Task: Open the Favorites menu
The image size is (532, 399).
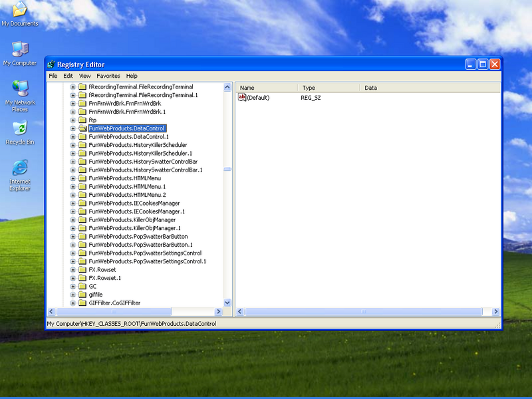Action: pyautogui.click(x=108, y=76)
